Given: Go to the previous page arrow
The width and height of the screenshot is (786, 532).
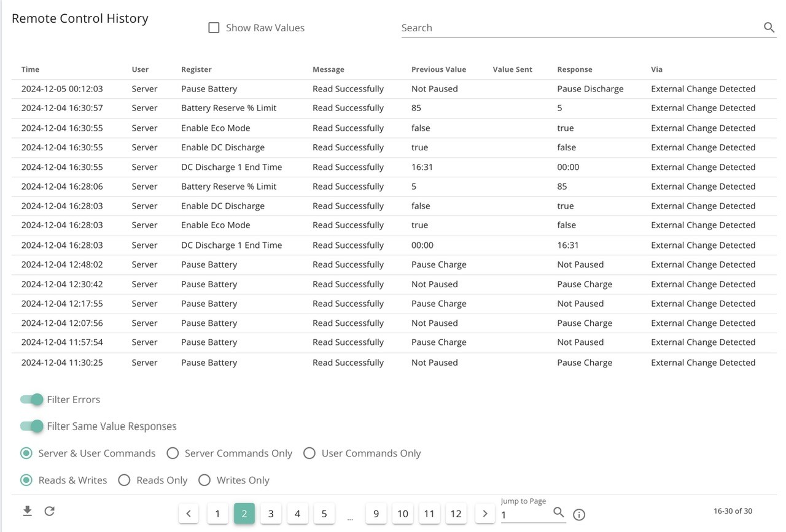Looking at the screenshot, I should 189,514.
